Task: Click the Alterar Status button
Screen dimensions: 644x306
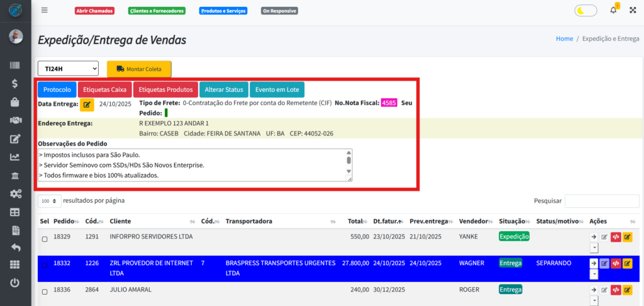Action: click(223, 89)
